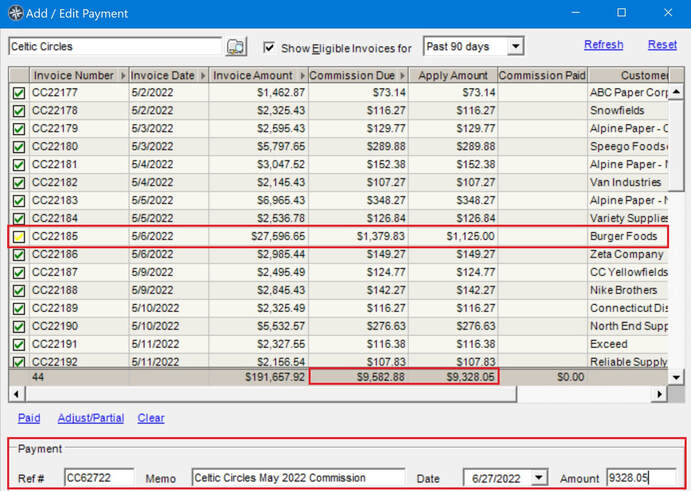The width and height of the screenshot is (691, 491).
Task: Select the Burger Foods customer cell
Action: (x=628, y=236)
